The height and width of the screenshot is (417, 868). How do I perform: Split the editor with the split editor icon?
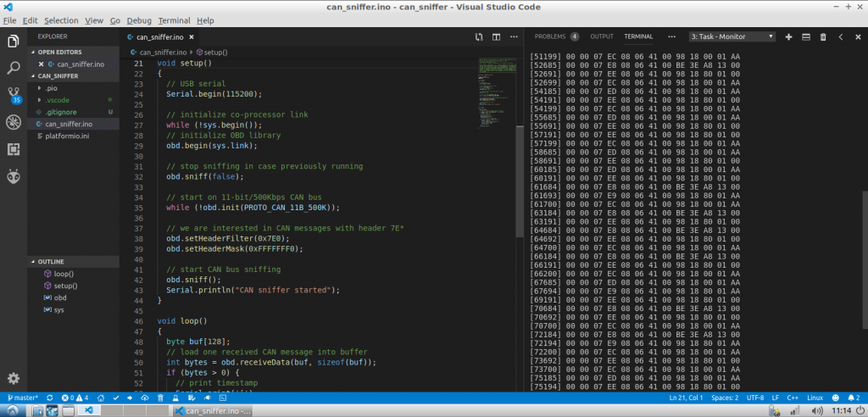tap(497, 37)
